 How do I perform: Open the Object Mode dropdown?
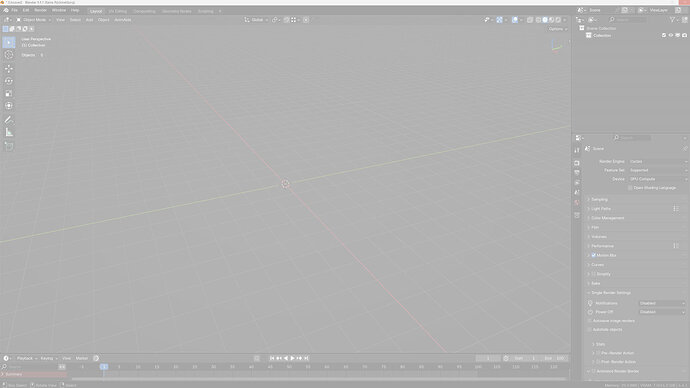click(x=33, y=20)
